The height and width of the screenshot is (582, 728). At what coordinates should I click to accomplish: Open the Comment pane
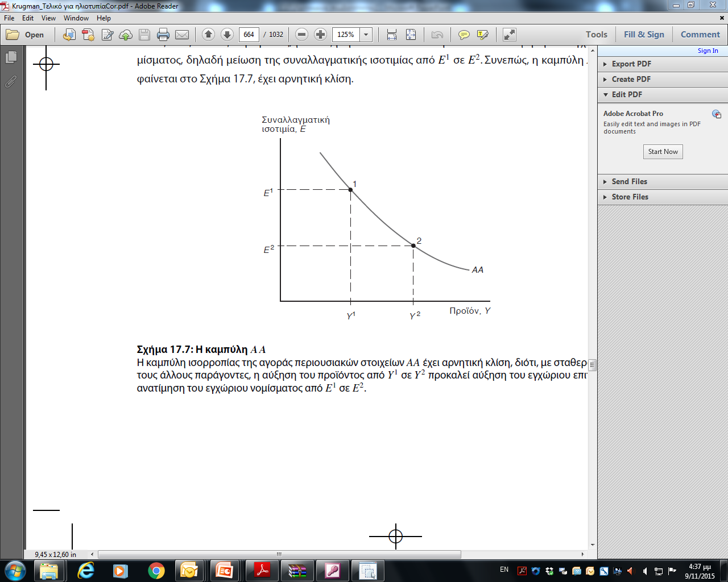(700, 35)
